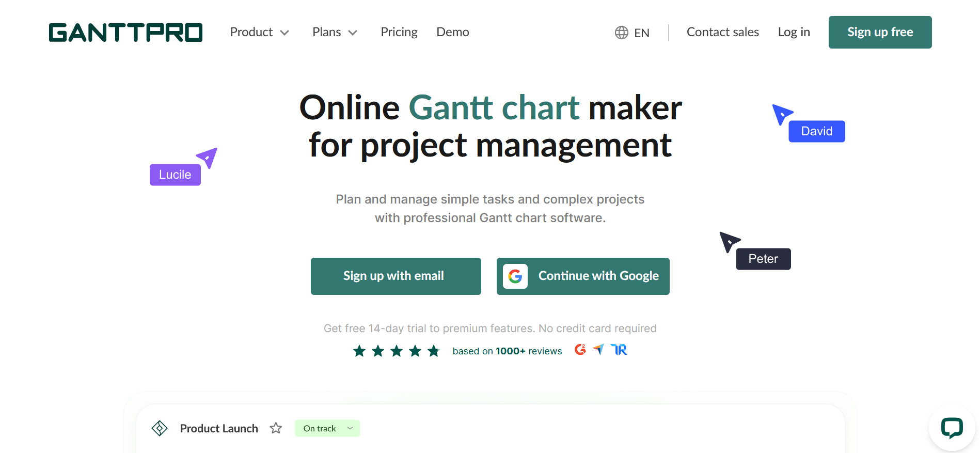Click the 'based on 1000+ reviews' text
Viewport: 980px width, 453px height.
click(x=507, y=351)
